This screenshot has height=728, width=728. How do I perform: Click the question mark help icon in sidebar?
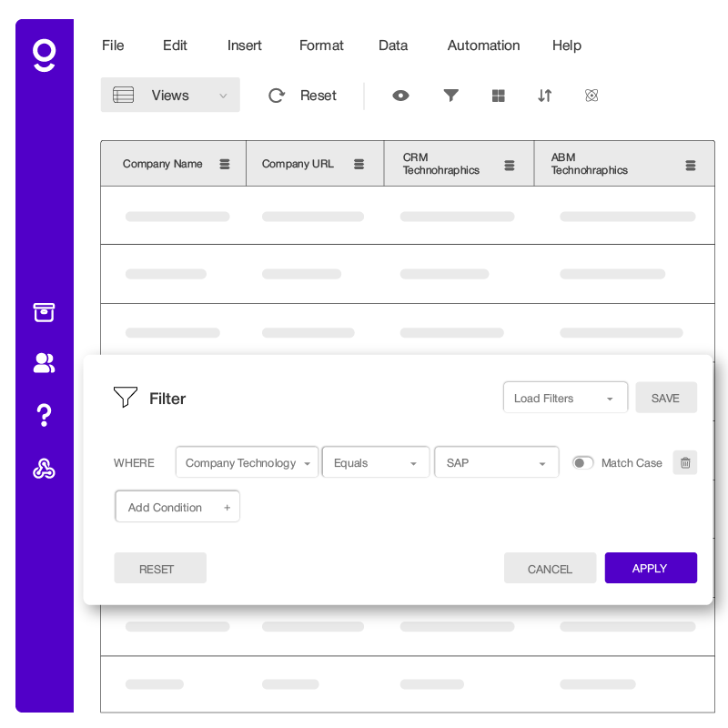[44, 416]
